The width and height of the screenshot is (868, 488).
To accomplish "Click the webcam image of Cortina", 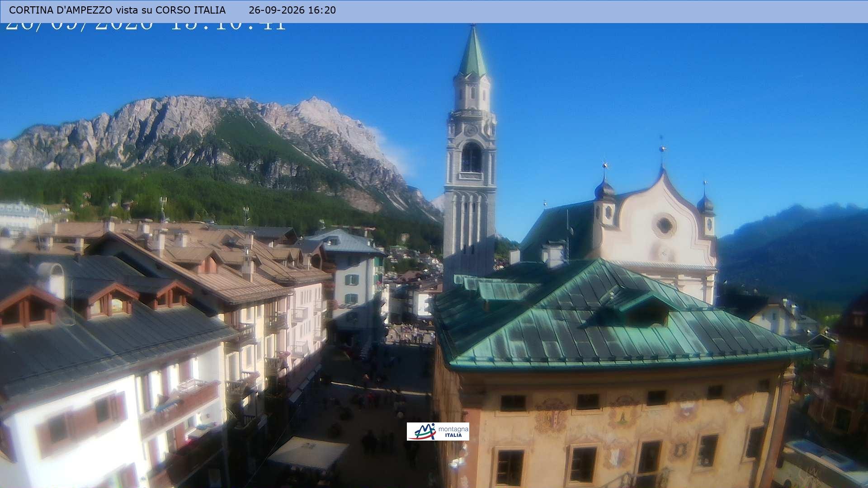I will click(434, 255).
